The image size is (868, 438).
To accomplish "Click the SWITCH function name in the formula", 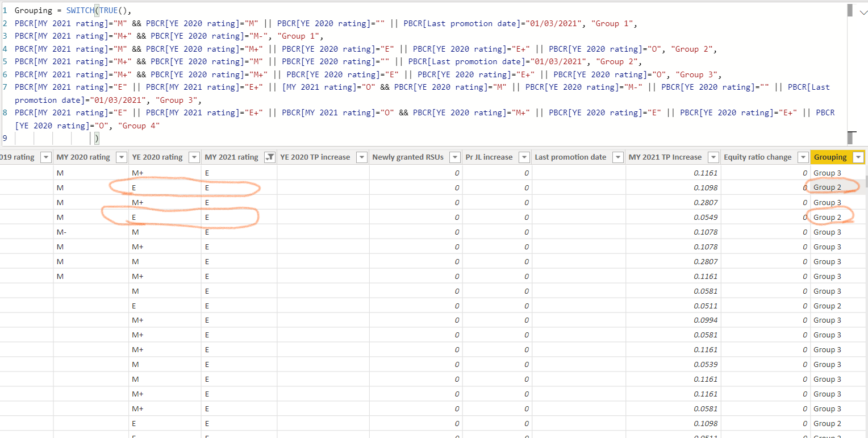I will (x=80, y=11).
